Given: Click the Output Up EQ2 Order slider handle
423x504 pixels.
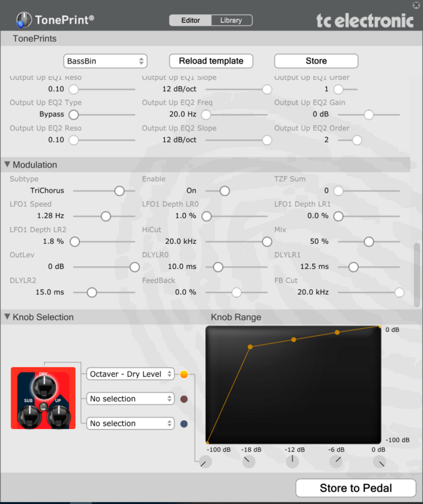Looking at the screenshot, I should pos(357,140).
